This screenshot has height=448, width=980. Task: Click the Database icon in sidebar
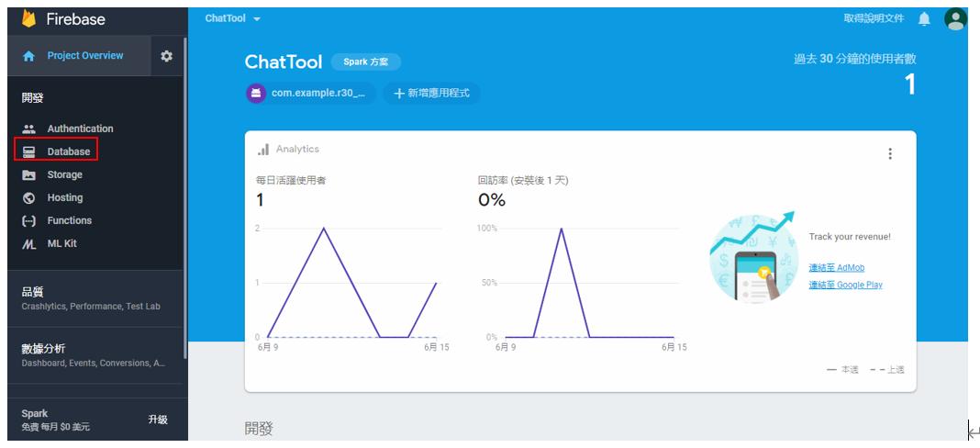coord(28,151)
